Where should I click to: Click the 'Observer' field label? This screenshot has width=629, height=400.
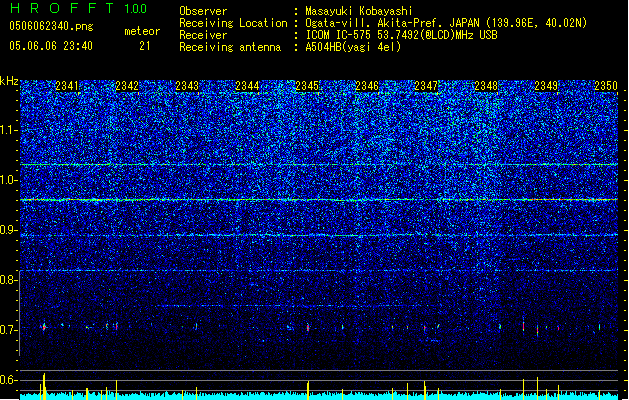click(203, 11)
